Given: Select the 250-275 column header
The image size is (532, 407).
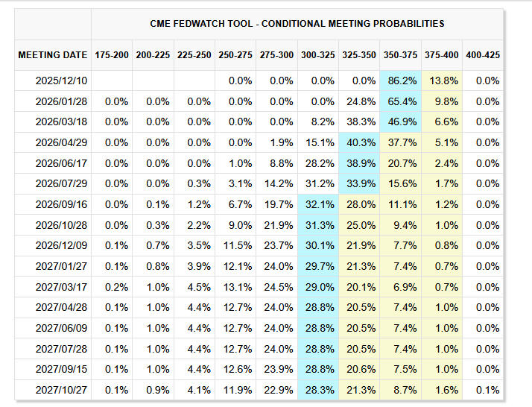Looking at the screenshot, I should 236,55.
